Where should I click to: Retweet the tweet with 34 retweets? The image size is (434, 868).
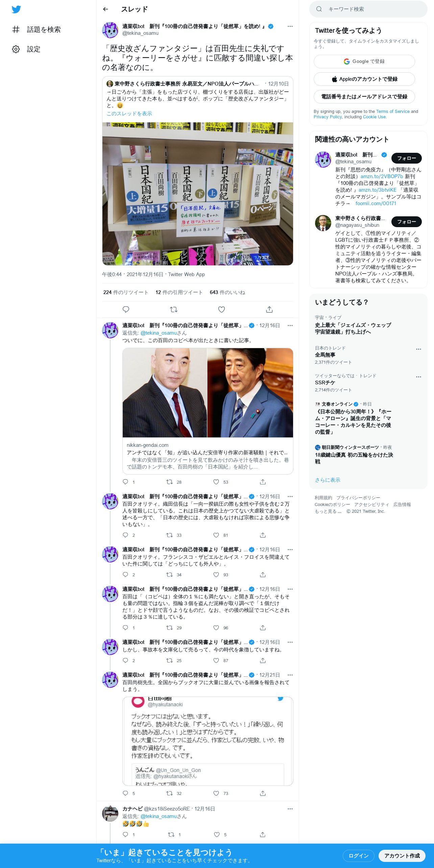(169, 575)
